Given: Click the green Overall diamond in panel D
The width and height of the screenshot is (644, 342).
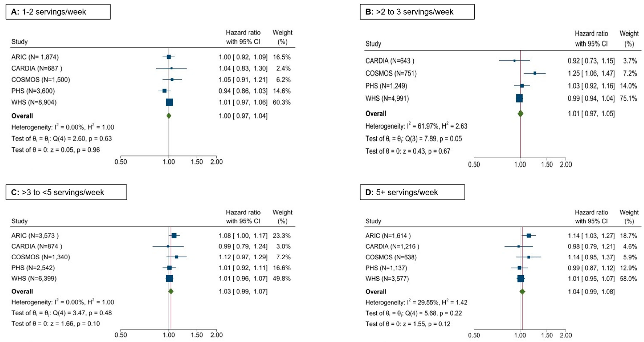Looking at the screenshot, I should click(x=522, y=292).
